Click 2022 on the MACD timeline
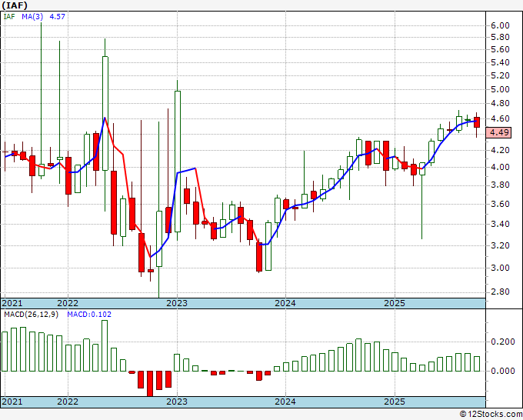The width and height of the screenshot is (523, 420). (x=68, y=402)
